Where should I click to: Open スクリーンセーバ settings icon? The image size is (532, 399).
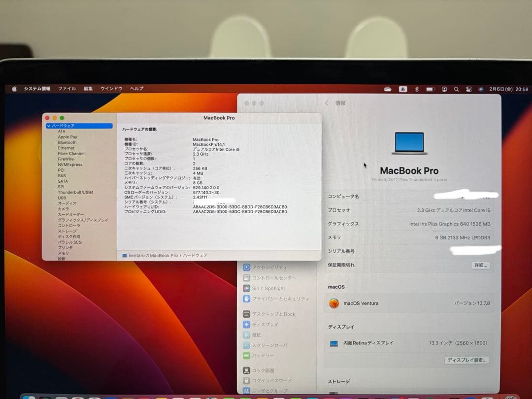click(x=246, y=345)
